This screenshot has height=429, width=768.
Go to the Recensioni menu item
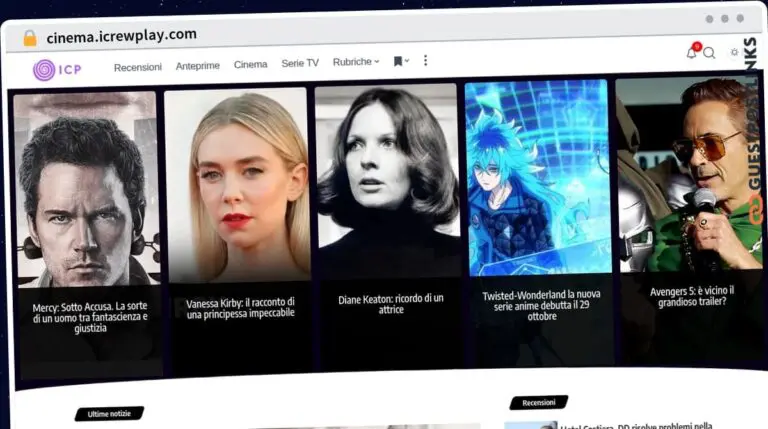coord(138,65)
